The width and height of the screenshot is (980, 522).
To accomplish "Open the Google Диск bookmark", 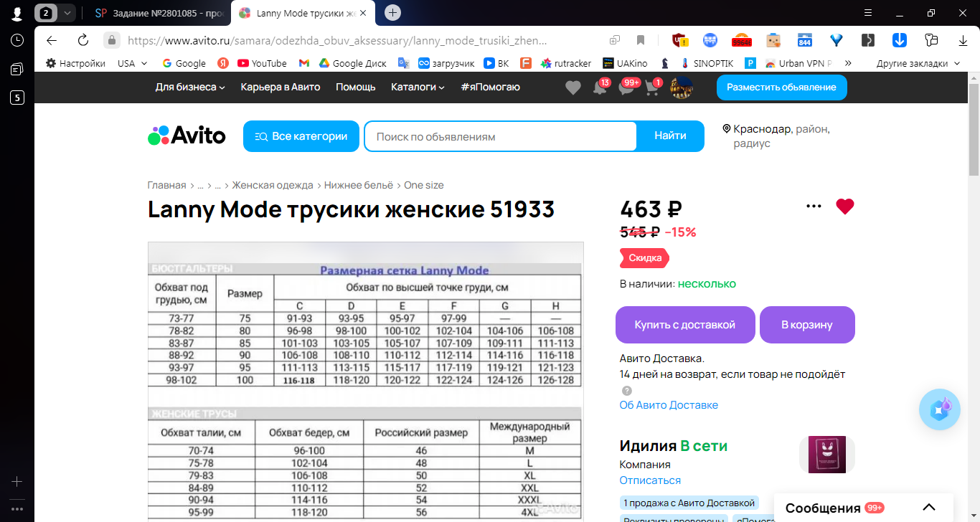I will click(x=352, y=63).
